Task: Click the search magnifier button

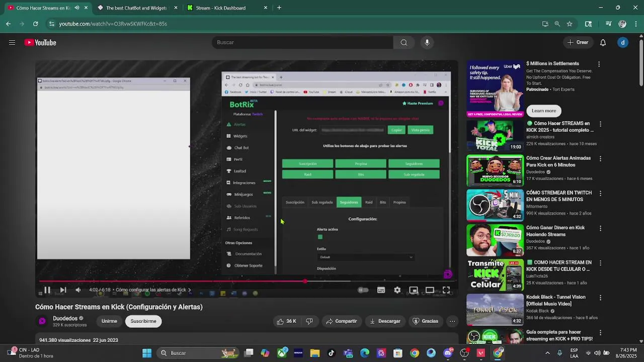Action: click(404, 43)
